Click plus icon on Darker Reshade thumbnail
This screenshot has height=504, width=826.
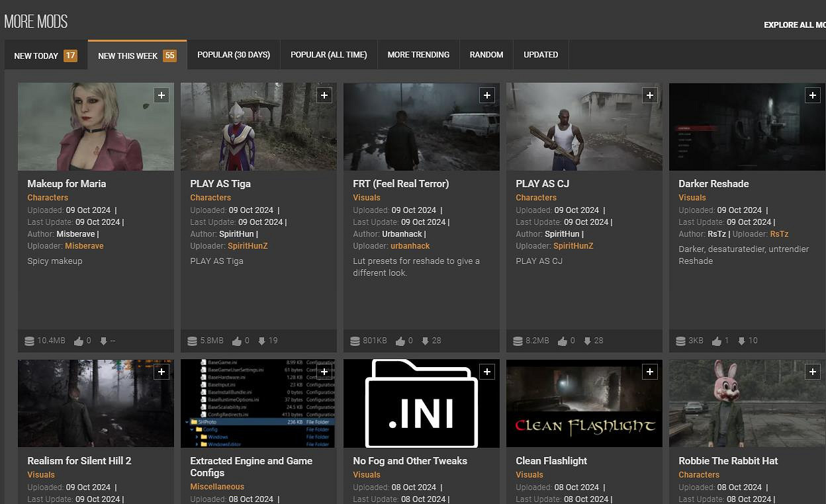813,95
